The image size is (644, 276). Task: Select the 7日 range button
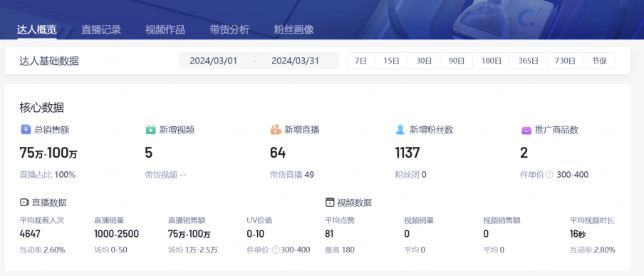click(x=361, y=61)
